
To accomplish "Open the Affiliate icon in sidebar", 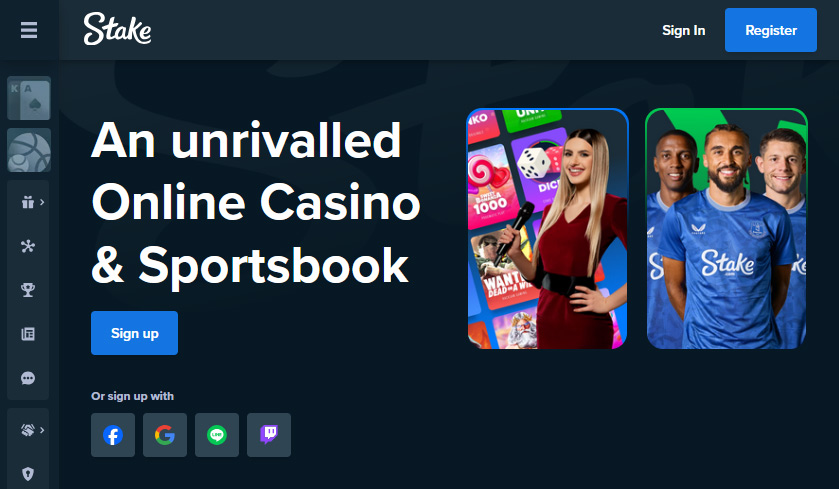I will 28,246.
